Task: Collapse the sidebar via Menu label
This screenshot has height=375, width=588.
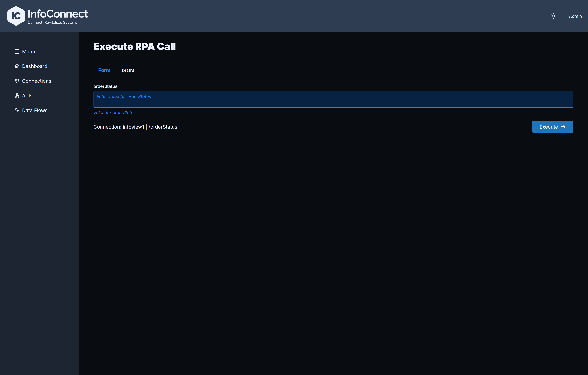Action: point(29,52)
